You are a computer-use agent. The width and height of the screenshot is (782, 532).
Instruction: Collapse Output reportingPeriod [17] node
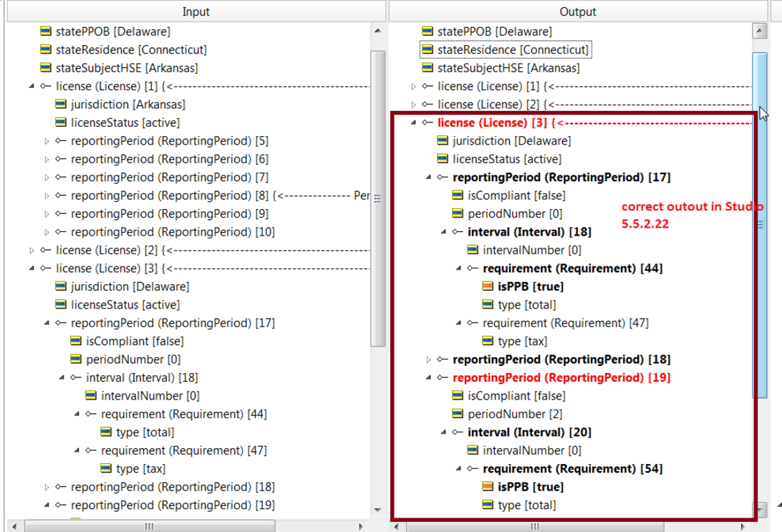[428, 178]
